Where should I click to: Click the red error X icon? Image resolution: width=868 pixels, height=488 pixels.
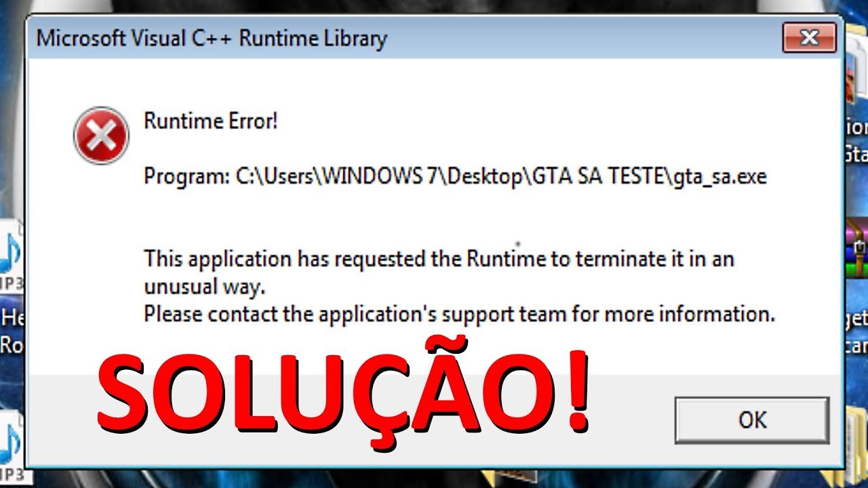pyautogui.click(x=101, y=136)
